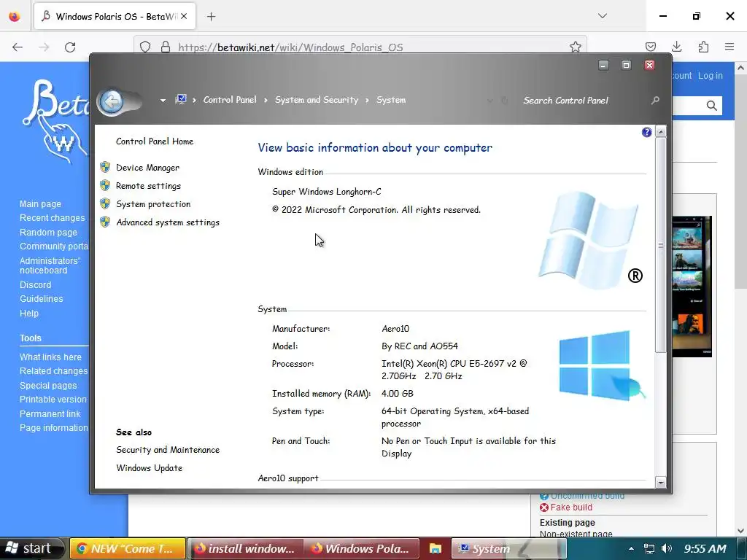The image size is (747, 560).
Task: Open Special pages link
Action: pos(47,386)
